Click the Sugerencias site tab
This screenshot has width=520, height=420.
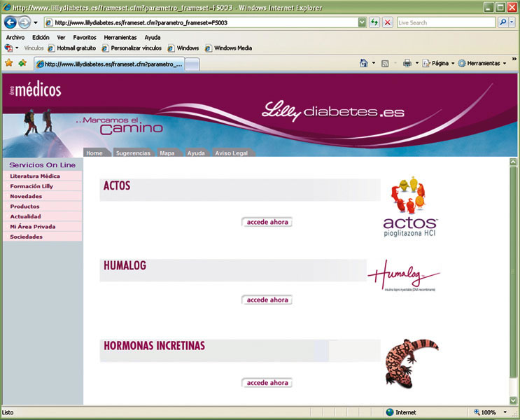click(133, 153)
